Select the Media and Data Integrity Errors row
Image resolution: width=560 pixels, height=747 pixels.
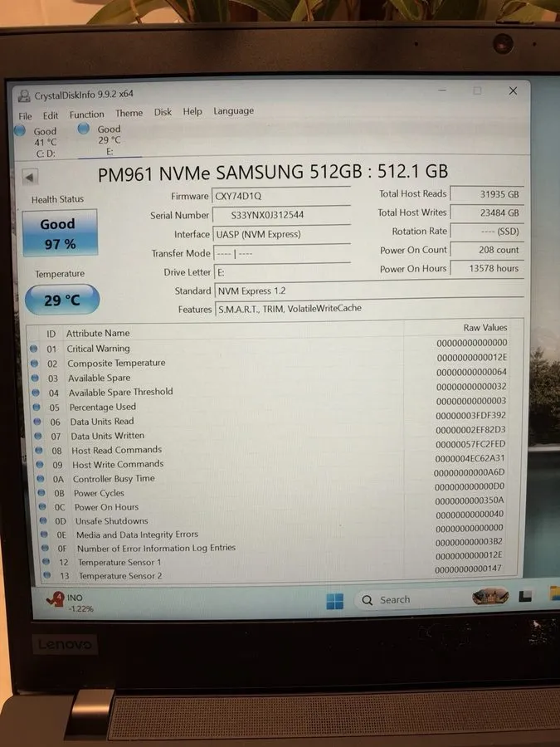pyautogui.click(x=275, y=532)
